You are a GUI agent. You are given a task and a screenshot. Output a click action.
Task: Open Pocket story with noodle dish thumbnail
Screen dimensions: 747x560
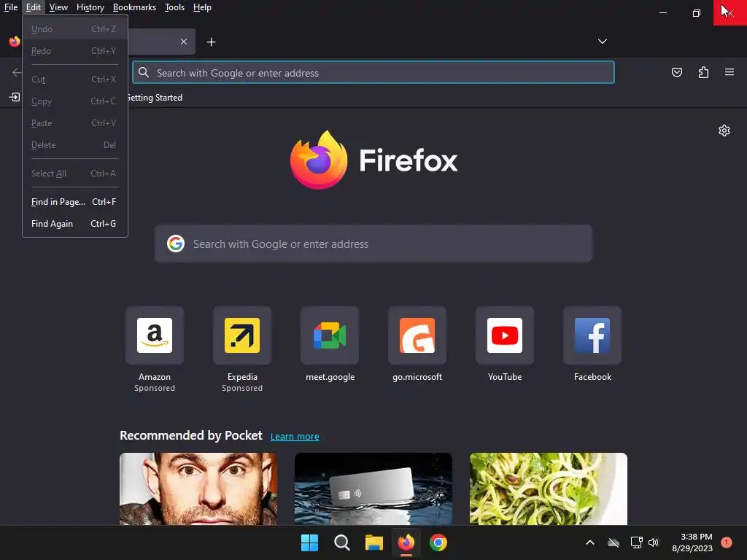(x=549, y=489)
